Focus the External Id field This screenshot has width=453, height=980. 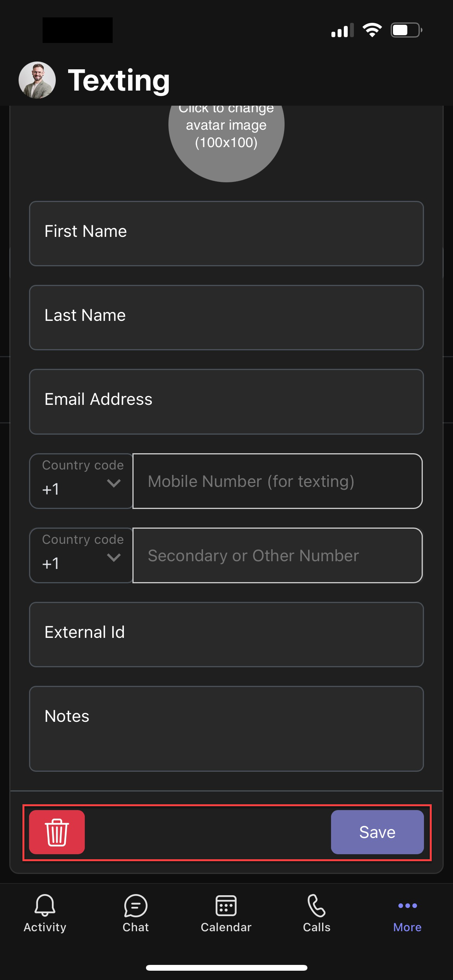(226, 634)
